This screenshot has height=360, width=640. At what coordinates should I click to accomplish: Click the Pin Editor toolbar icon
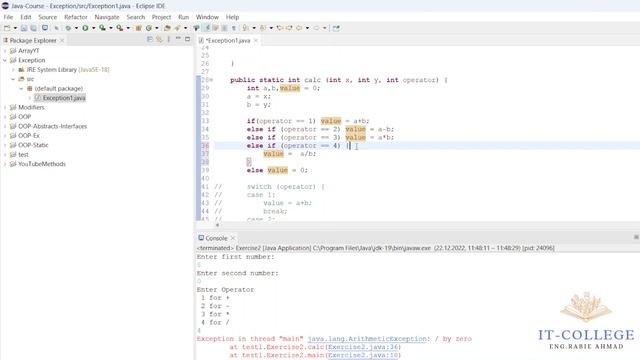click(x=336, y=28)
